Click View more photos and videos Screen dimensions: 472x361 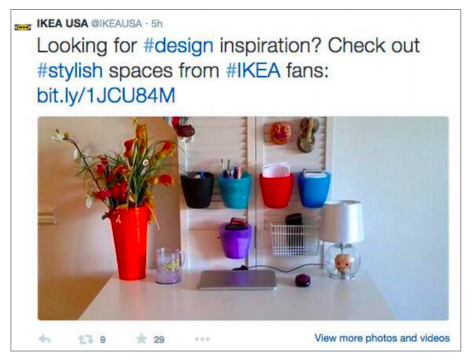(x=382, y=338)
